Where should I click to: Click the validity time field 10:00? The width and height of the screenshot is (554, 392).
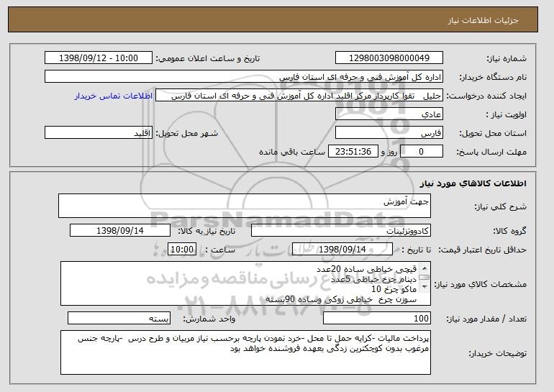tap(181, 250)
